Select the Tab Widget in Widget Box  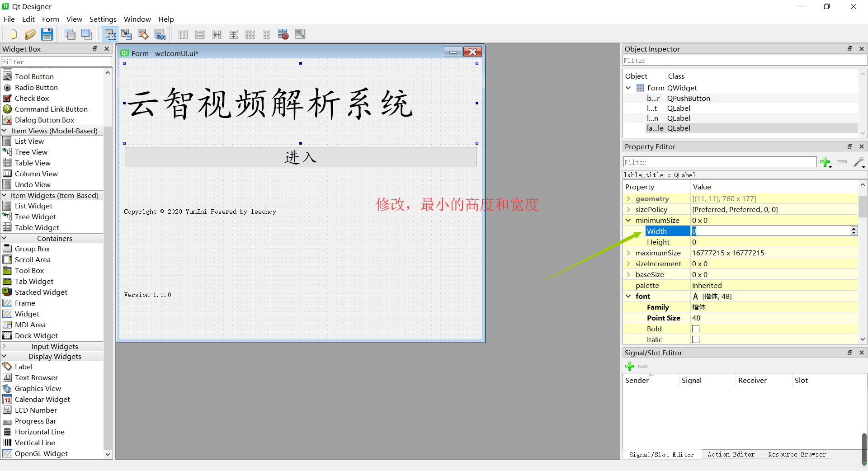click(x=34, y=281)
